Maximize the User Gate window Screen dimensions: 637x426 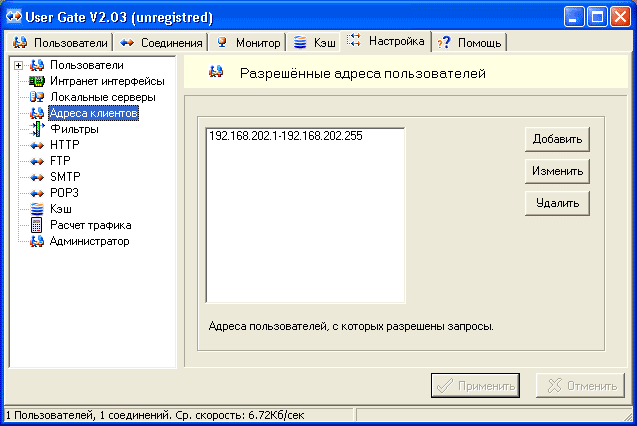597,17
